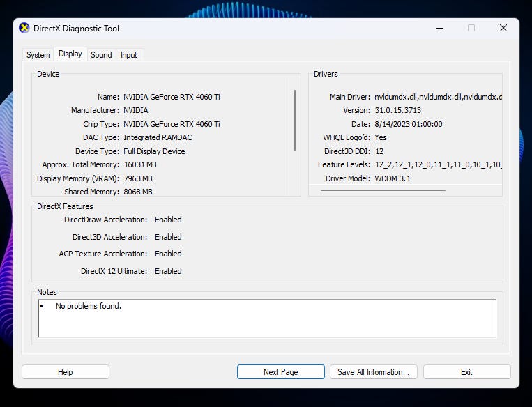Click the Feature Levels label
The image size is (532, 407).
point(344,165)
